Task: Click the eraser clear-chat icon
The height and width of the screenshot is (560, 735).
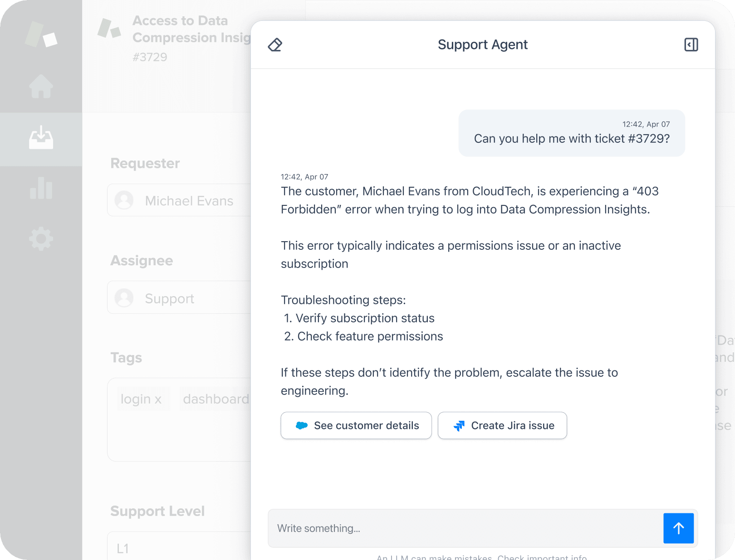Action: coord(275,45)
